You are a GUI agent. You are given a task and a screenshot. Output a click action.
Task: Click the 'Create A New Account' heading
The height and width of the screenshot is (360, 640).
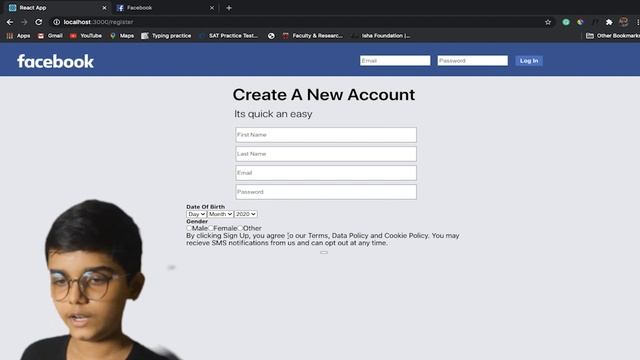(324, 95)
